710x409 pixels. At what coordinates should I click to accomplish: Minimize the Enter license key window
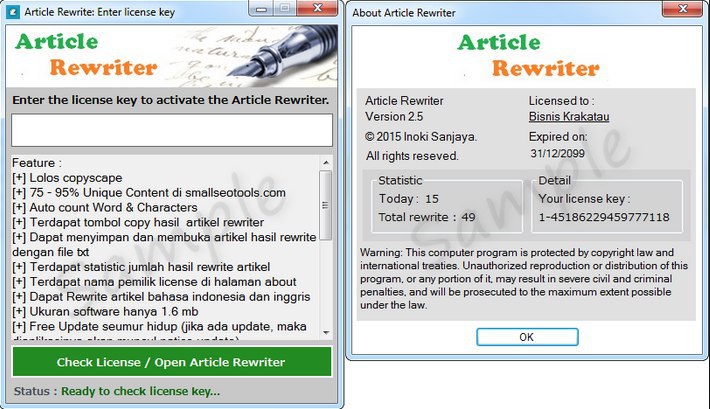[x=261, y=8]
